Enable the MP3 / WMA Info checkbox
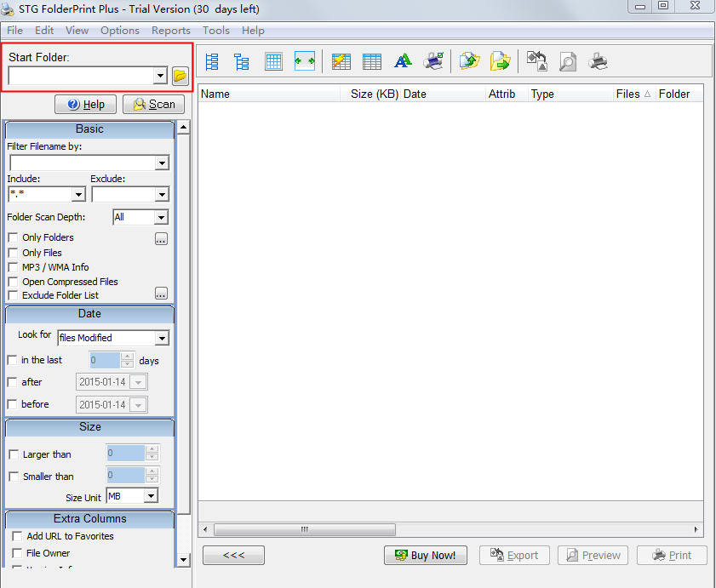 tap(14, 267)
